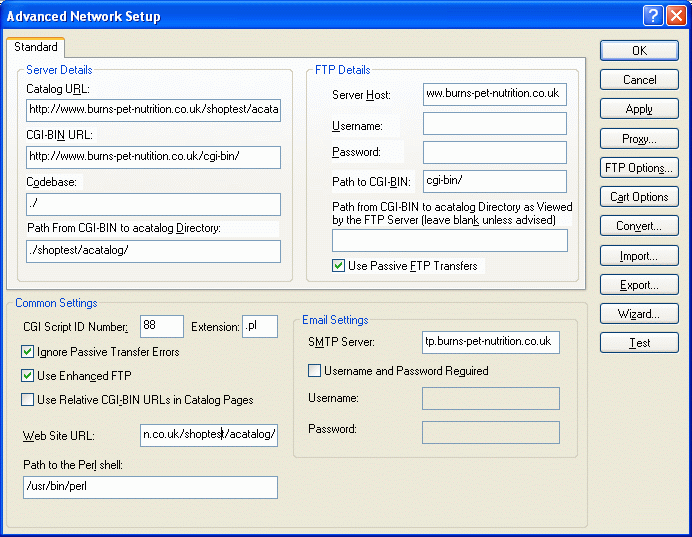The image size is (692, 537).
Task: Focus the Catalog URL field
Action: 153,110
